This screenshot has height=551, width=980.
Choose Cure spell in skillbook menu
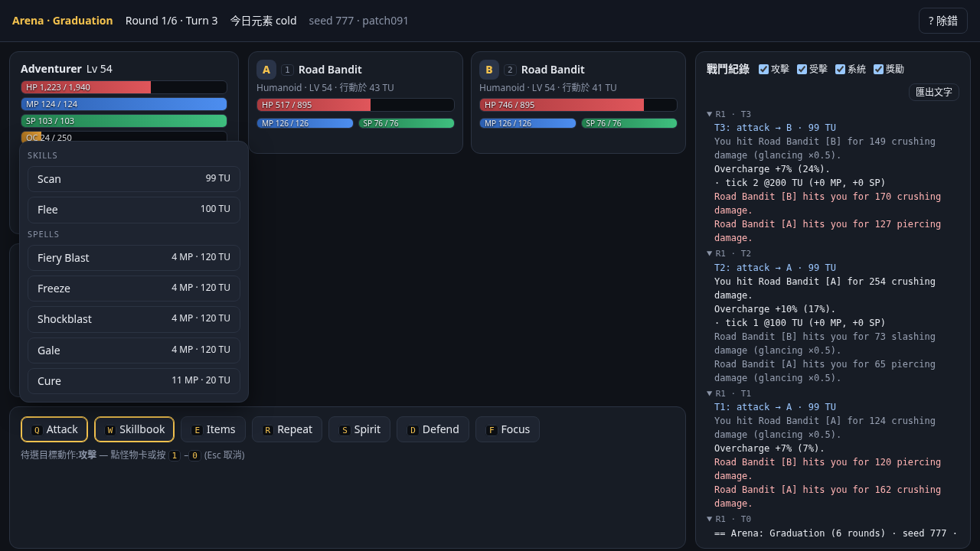click(x=134, y=381)
